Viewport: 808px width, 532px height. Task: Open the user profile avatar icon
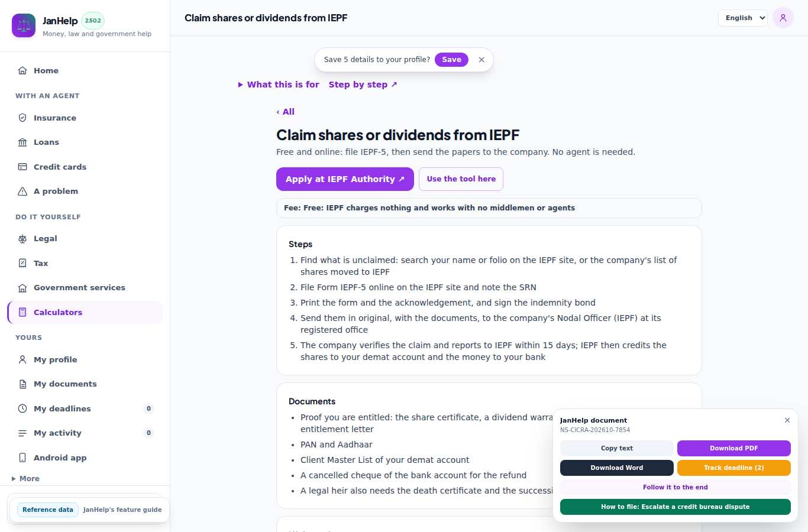(x=783, y=18)
